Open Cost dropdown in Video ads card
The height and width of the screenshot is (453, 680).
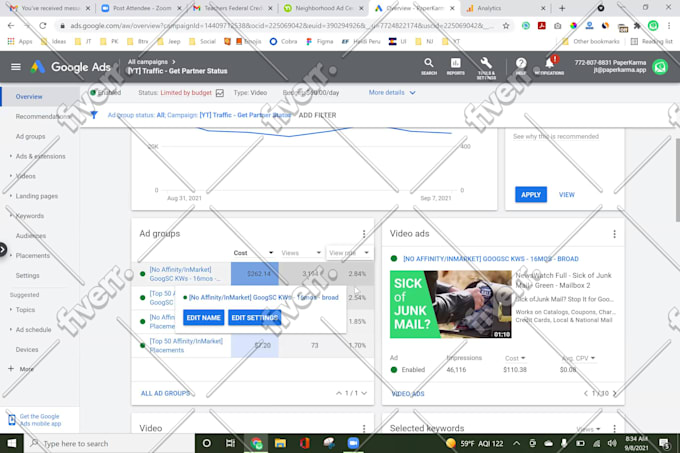tap(515, 358)
